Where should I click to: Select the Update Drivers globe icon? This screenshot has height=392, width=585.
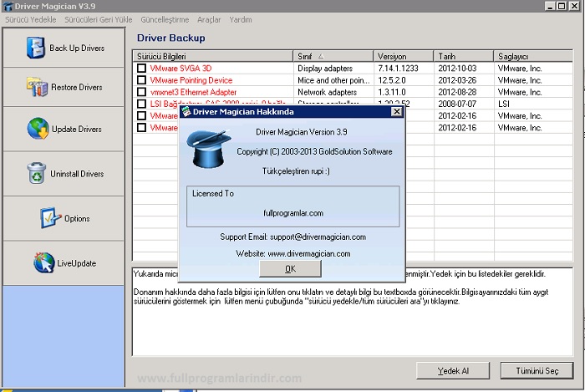click(38, 130)
